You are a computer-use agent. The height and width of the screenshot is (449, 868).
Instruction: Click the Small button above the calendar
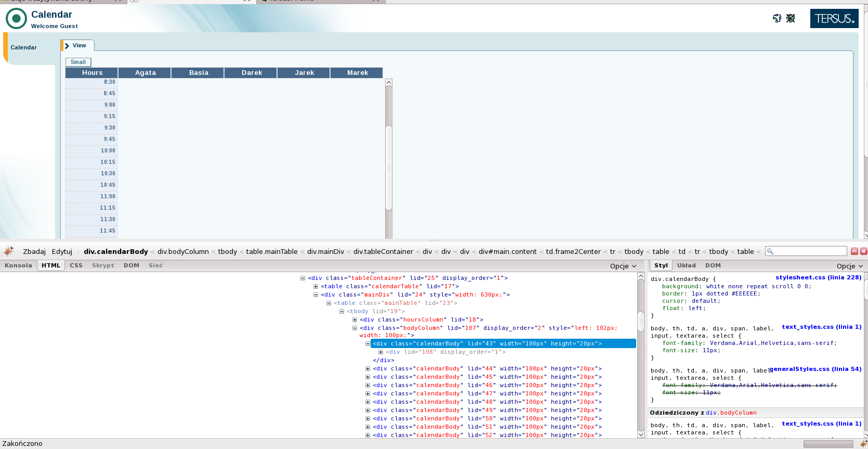click(x=78, y=62)
